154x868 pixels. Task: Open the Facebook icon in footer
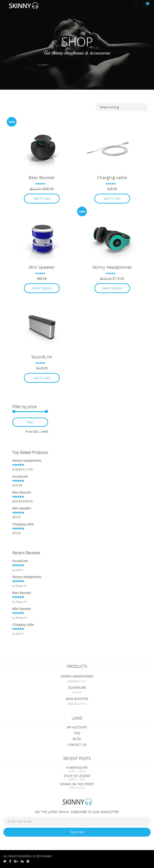pyautogui.click(x=10, y=861)
